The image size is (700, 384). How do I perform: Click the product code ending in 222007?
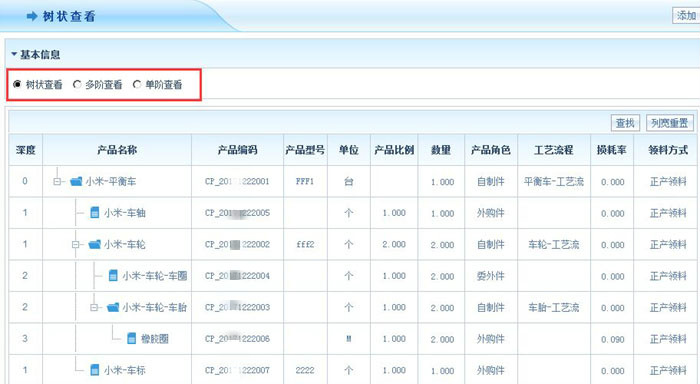click(x=237, y=370)
